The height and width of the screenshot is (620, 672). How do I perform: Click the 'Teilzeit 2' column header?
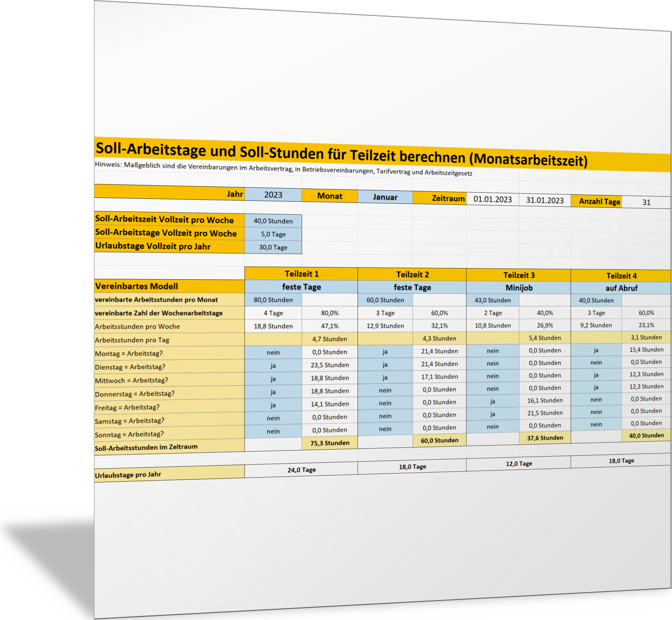tap(412, 274)
